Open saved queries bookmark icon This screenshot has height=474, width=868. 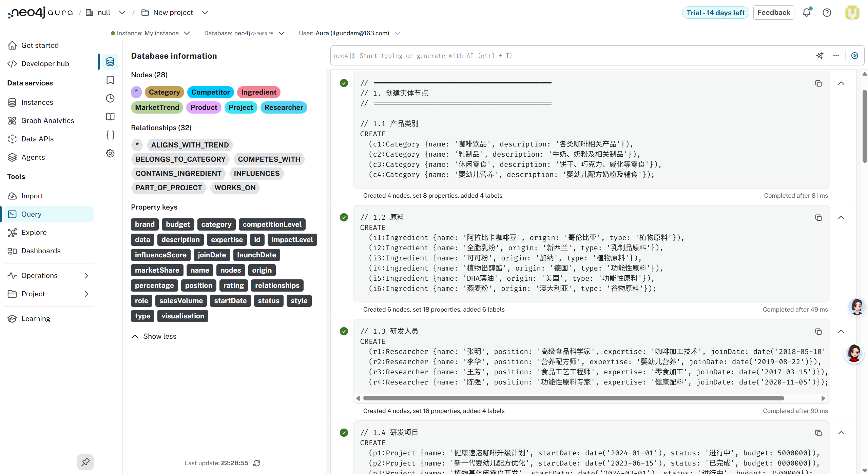[x=110, y=80]
